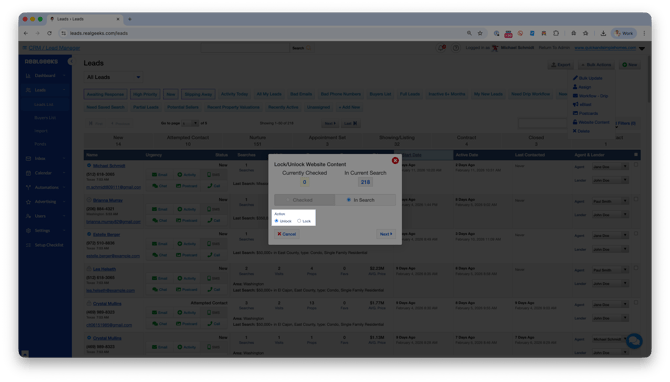Bookmark this page with the star
The image size is (670, 382).
[x=480, y=33]
